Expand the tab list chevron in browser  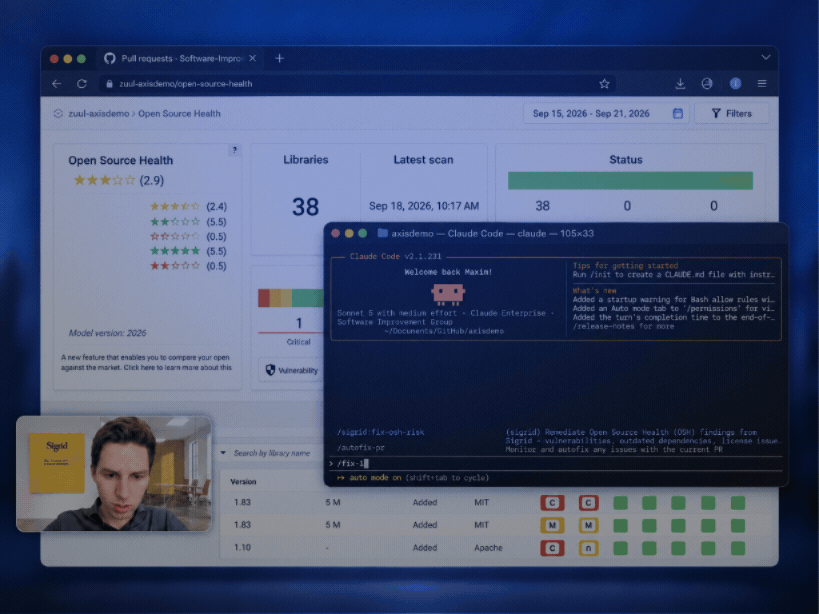point(766,57)
